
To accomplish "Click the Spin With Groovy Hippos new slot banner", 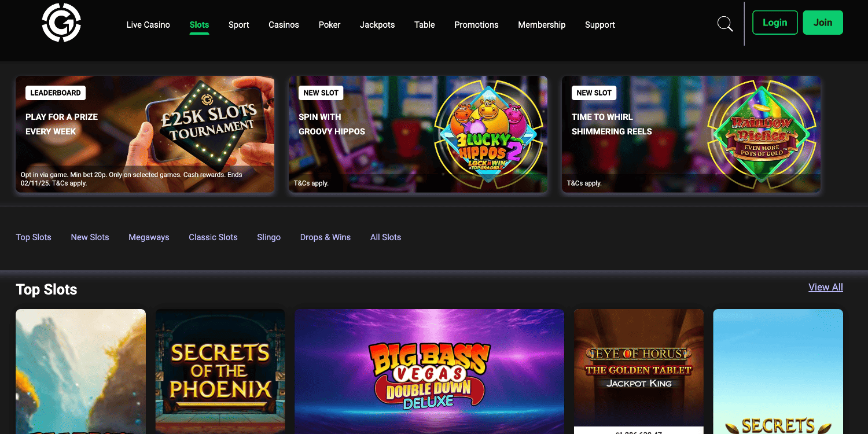I will point(418,134).
